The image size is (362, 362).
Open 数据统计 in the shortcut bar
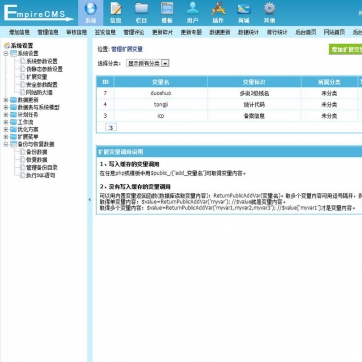click(x=248, y=32)
